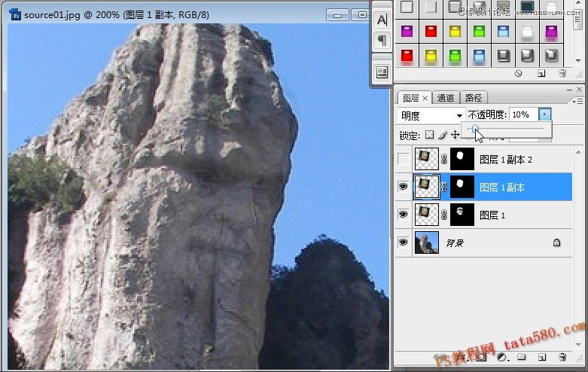Apply the magenta glowing style at row end

[551, 31]
